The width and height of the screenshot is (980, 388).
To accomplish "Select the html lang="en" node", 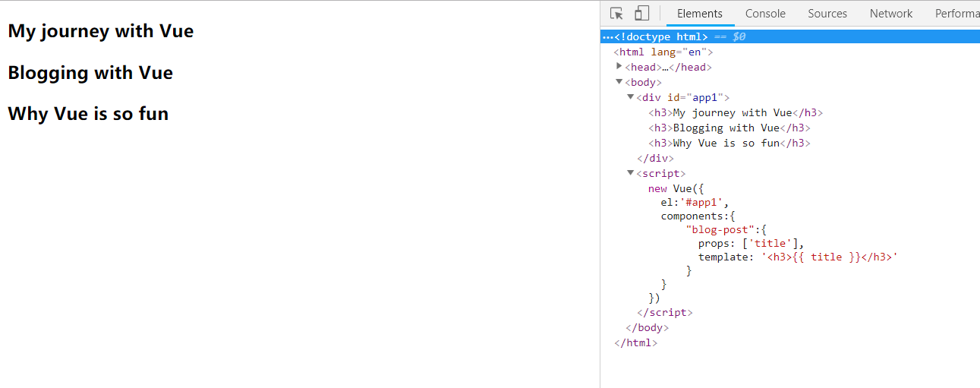I will pyautogui.click(x=663, y=52).
